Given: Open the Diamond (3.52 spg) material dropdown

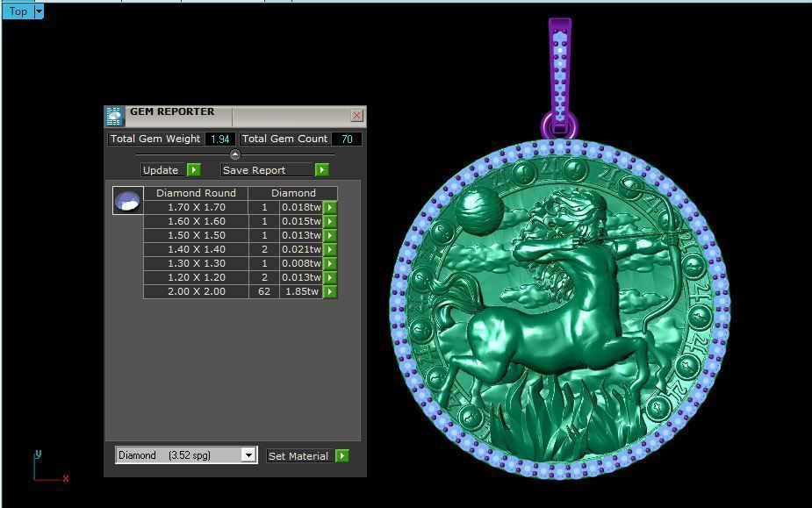Looking at the screenshot, I should pyautogui.click(x=248, y=455).
